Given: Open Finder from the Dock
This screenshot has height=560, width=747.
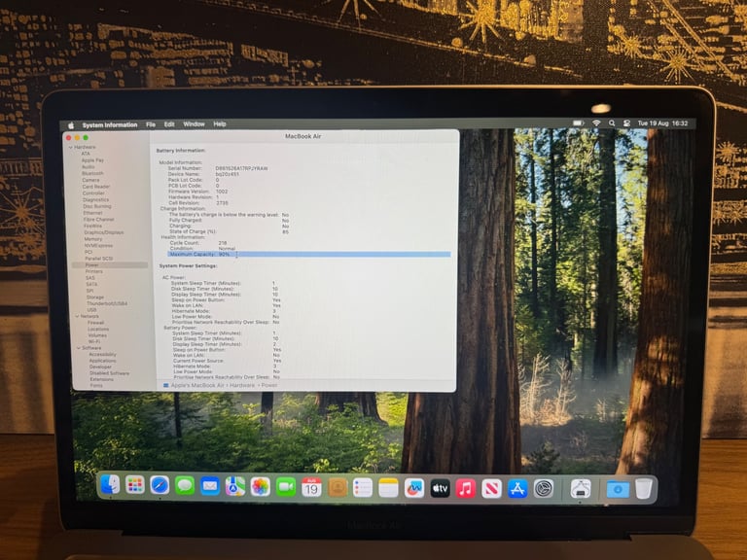Looking at the screenshot, I should coord(110,485).
